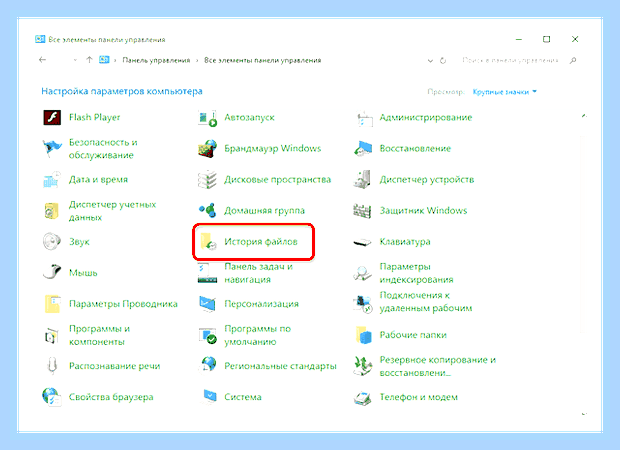Image resolution: width=620 pixels, height=450 pixels.
Task: Click the Параметры индексирования icon
Action: (x=362, y=273)
